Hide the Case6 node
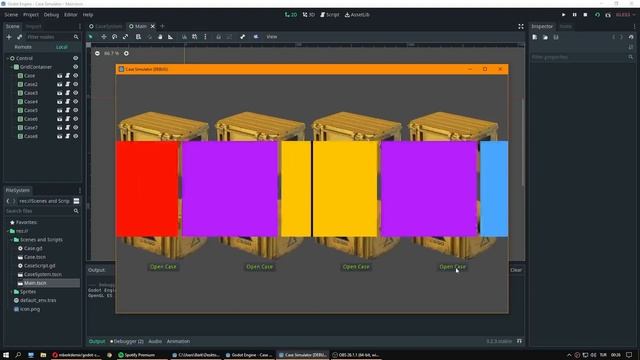Image resolution: width=640 pixels, height=360 pixels. pyautogui.click(x=76, y=119)
